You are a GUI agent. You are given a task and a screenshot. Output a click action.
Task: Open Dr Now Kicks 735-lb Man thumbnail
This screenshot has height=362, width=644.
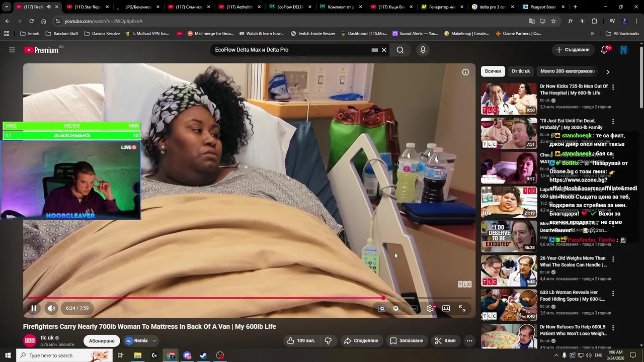(x=509, y=99)
